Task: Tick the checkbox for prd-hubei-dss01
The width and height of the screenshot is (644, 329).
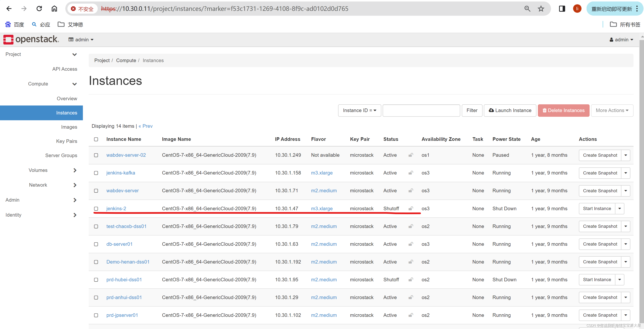Action: [96, 280]
